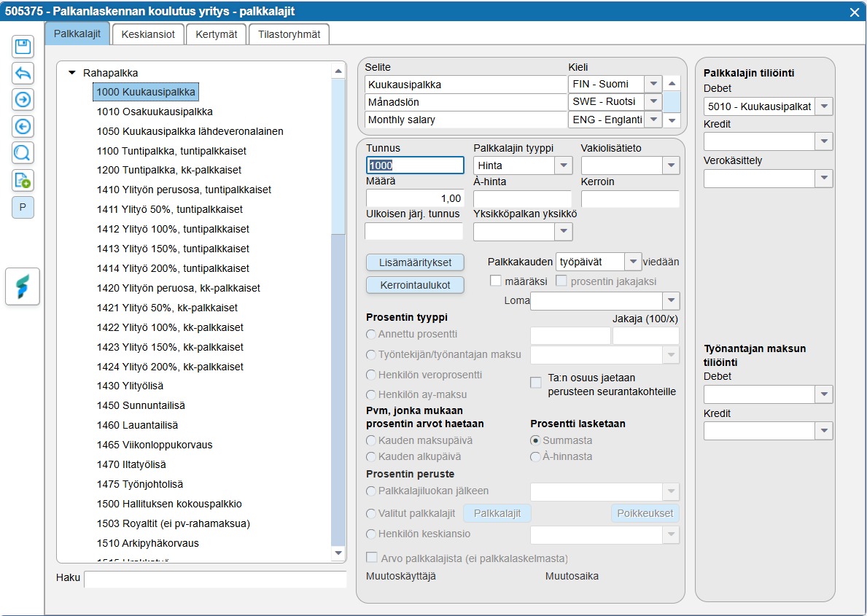
Task: Check the määräksi checkbox
Action: (x=495, y=281)
